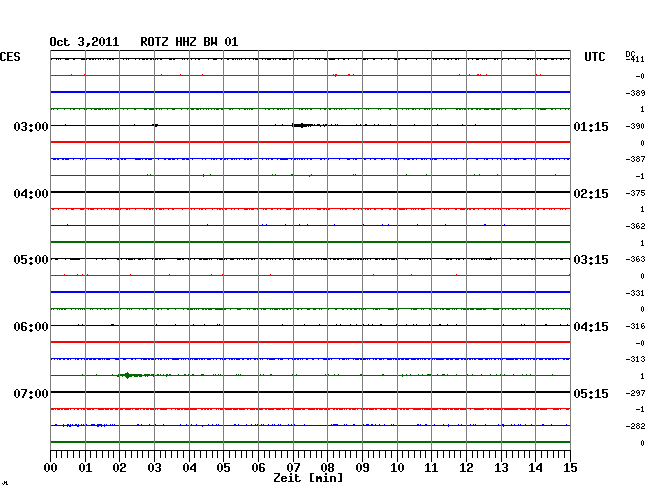Screen dimensions: 650x494
Task: Click the x-axis minute label "15"
Action: tap(570, 468)
